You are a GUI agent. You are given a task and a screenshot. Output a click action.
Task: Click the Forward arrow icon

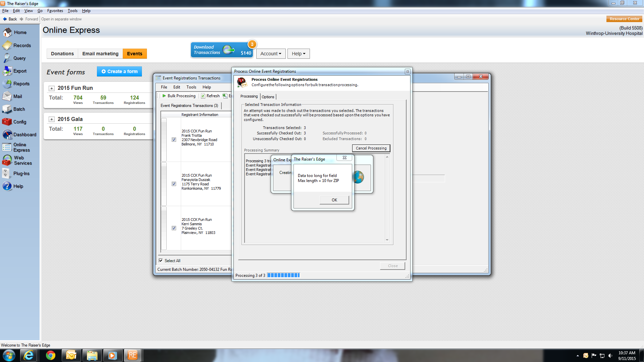click(21, 19)
